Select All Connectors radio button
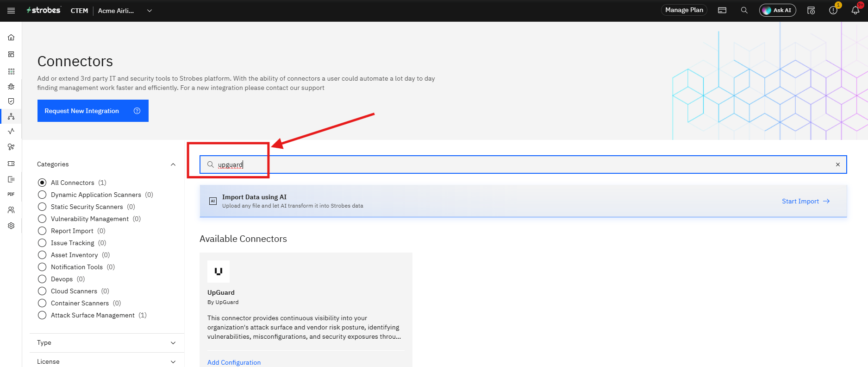868x367 pixels. point(42,183)
